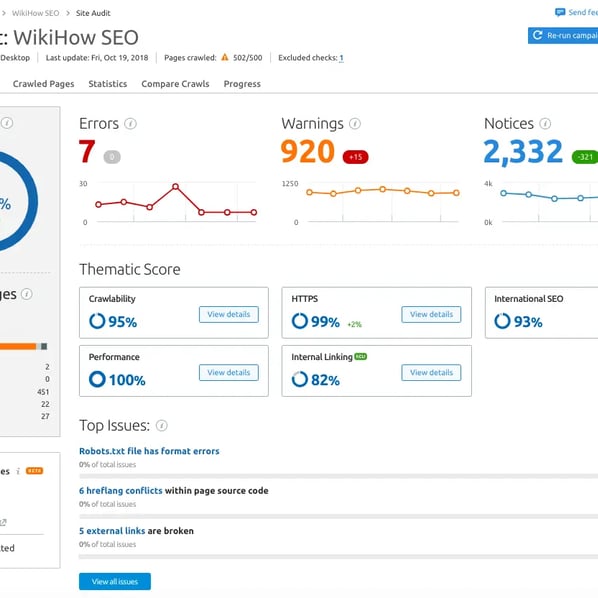Click WikiHow SEO breadcrumb link

pyautogui.click(x=35, y=13)
